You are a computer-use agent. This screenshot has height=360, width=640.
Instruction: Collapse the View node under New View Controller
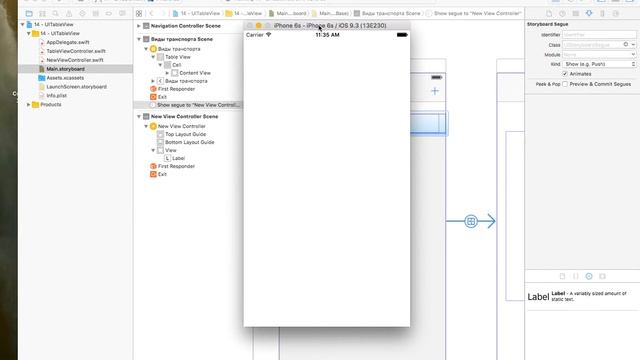coord(153,150)
